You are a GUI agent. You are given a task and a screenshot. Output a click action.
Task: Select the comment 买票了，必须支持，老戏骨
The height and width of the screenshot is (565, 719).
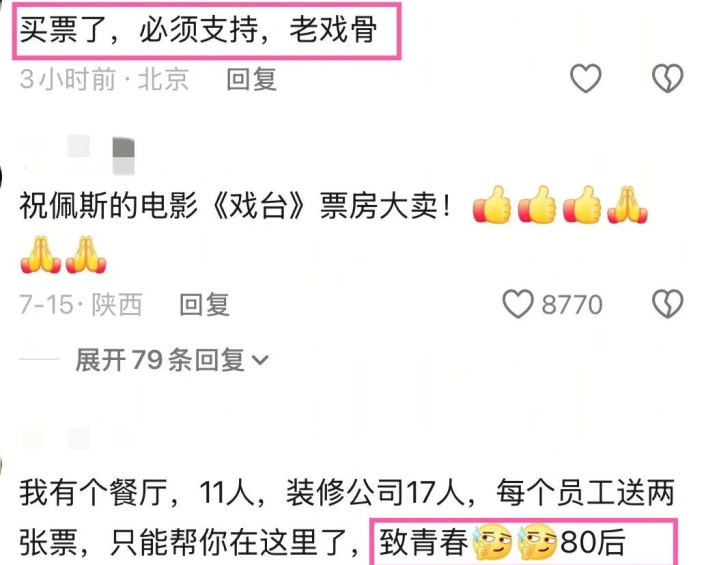click(x=199, y=30)
